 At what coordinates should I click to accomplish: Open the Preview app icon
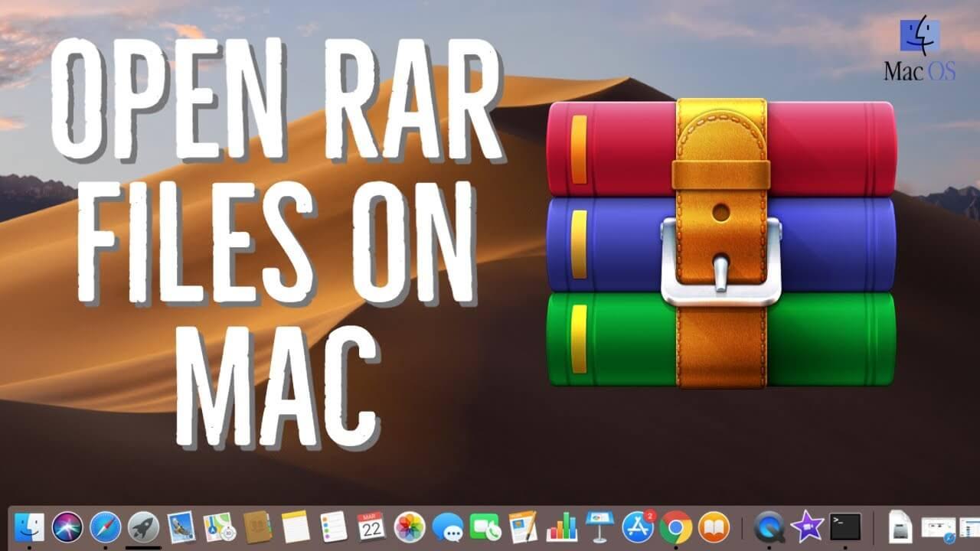pos(181,527)
